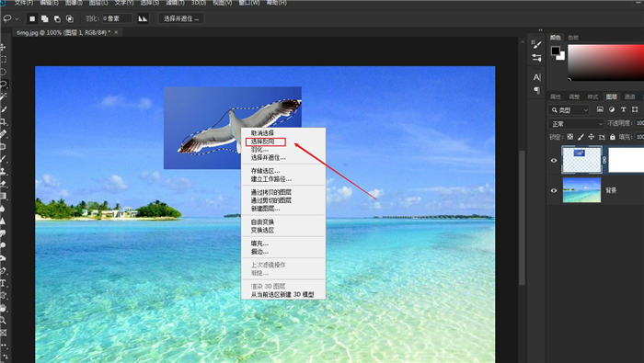Open the 窗口(W) menu
Image resolution: width=644 pixels, height=363 pixels.
249,3
